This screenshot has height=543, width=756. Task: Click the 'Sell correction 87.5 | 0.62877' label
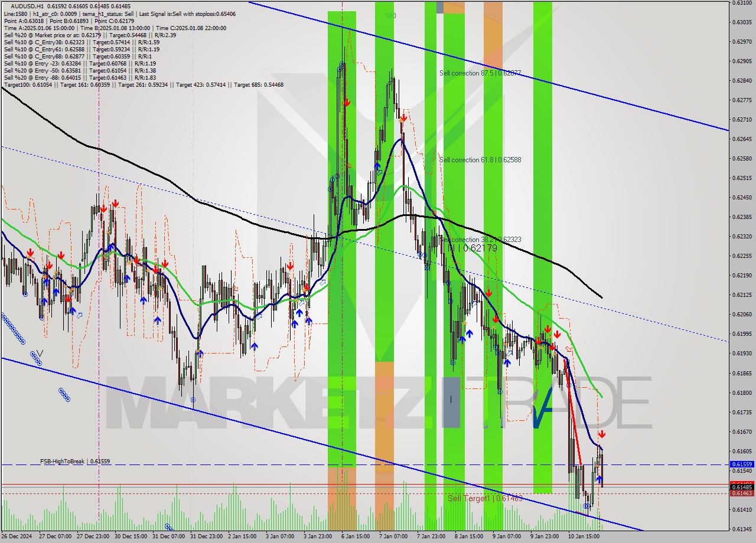[x=480, y=73]
